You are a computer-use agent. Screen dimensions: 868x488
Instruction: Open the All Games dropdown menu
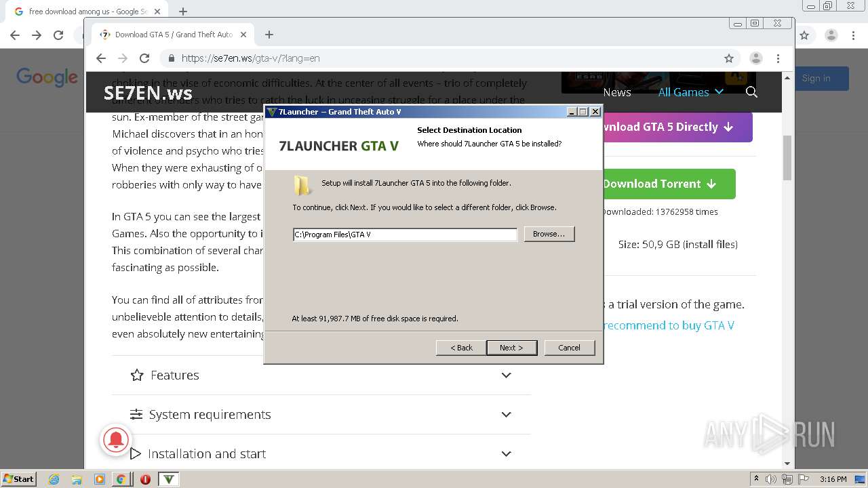(x=690, y=92)
